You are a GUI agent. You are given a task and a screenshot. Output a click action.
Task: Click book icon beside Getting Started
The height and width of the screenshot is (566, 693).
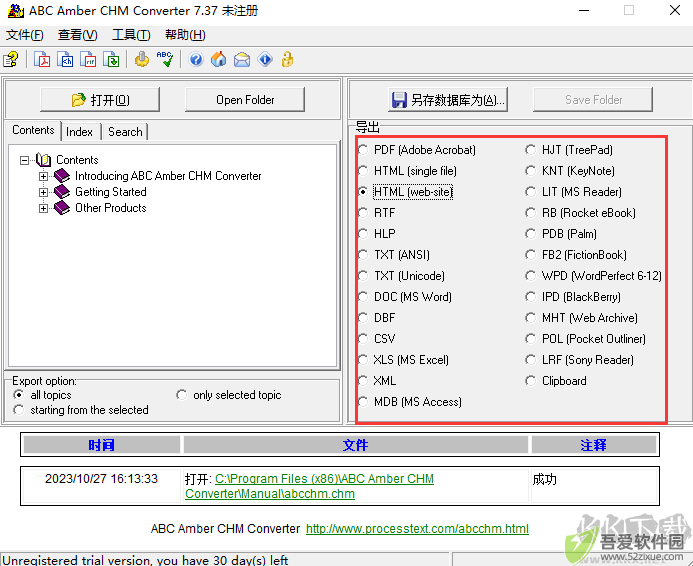[x=62, y=192]
